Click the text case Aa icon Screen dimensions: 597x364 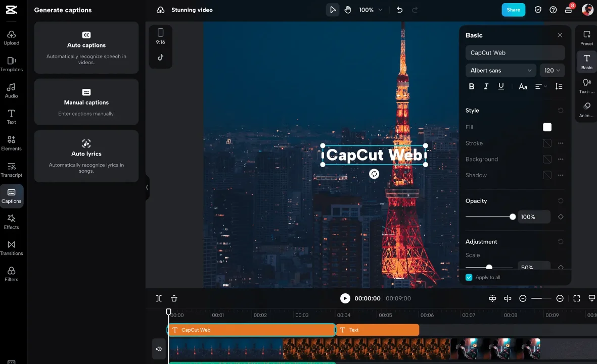tap(523, 86)
